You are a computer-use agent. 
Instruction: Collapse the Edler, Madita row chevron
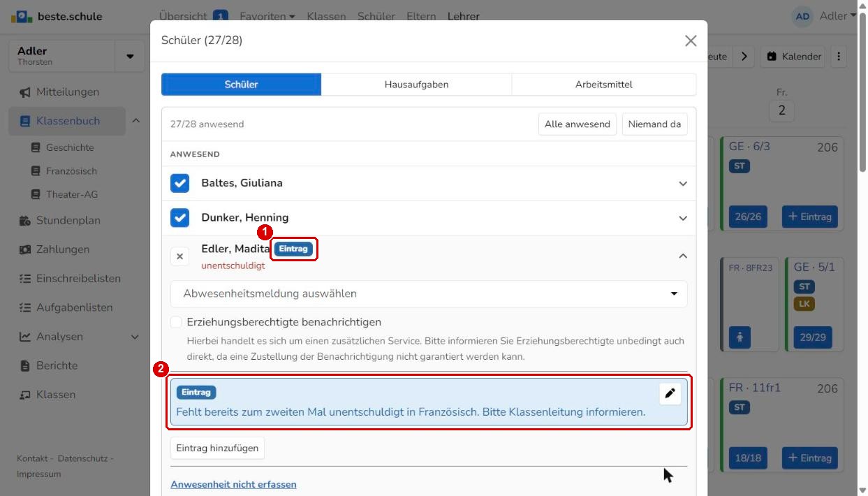click(x=683, y=256)
